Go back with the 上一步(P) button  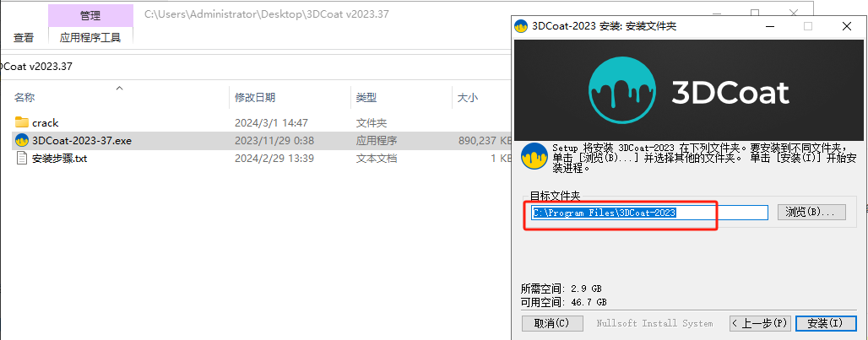[x=759, y=323]
